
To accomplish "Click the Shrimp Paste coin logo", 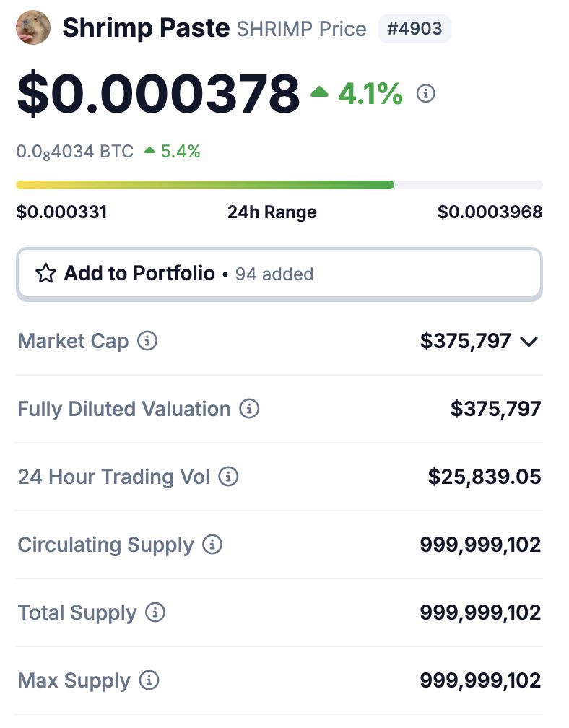I will point(33,29).
